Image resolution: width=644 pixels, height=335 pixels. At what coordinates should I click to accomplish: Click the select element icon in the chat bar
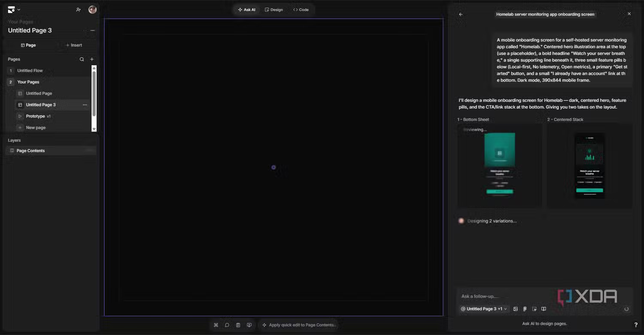pos(534,309)
